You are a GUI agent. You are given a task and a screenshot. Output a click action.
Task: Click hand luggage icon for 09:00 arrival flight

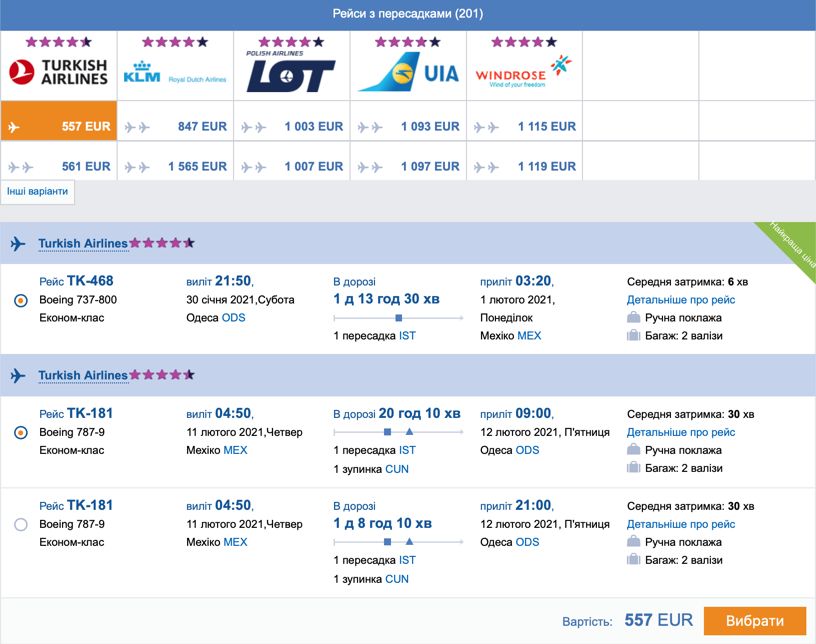click(633, 449)
